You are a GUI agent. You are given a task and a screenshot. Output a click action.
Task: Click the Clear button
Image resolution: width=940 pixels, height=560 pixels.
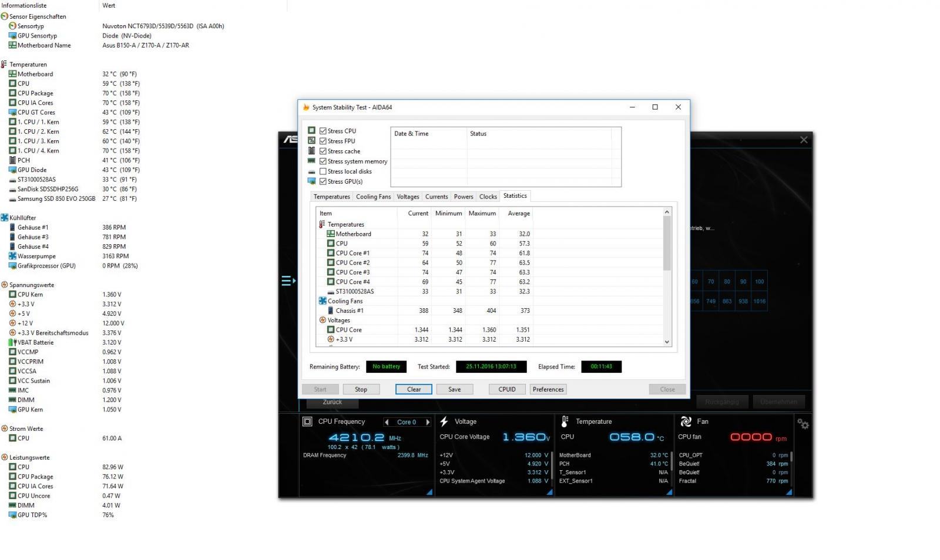pyautogui.click(x=414, y=389)
